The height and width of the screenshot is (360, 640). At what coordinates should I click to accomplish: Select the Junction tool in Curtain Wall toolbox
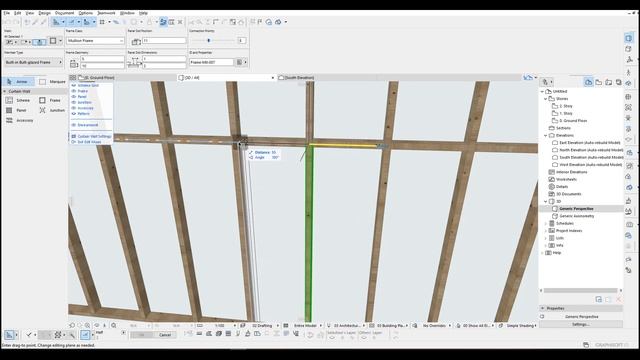point(52,110)
